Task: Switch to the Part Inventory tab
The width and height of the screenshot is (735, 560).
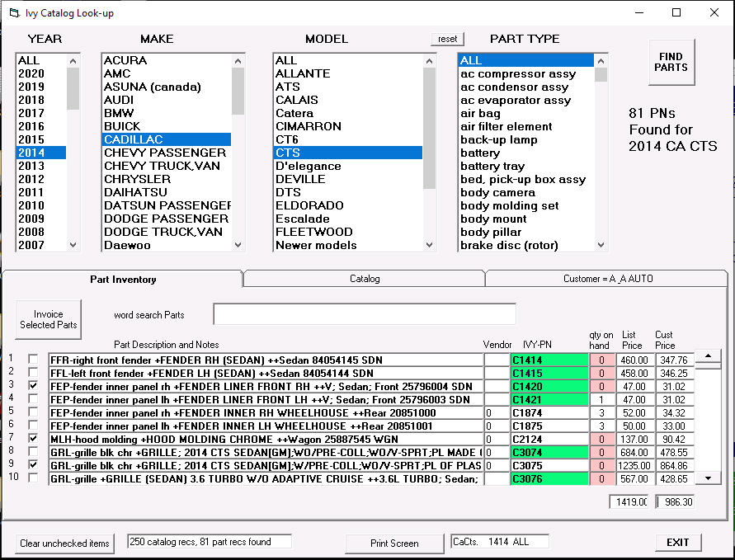Action: pos(123,280)
